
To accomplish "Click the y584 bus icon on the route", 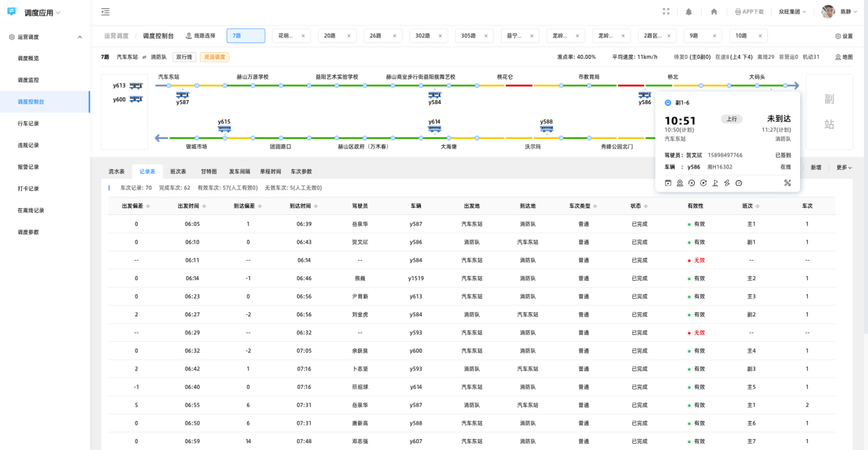I will point(435,96).
